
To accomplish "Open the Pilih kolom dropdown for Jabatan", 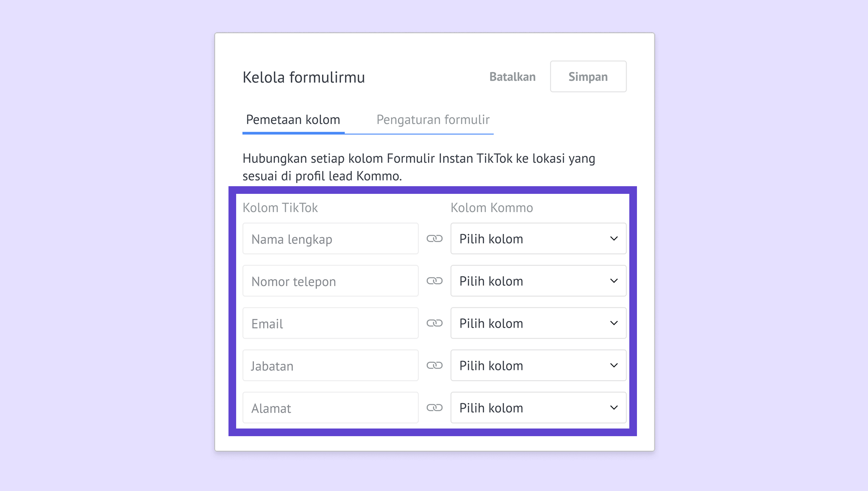I will [x=538, y=366].
